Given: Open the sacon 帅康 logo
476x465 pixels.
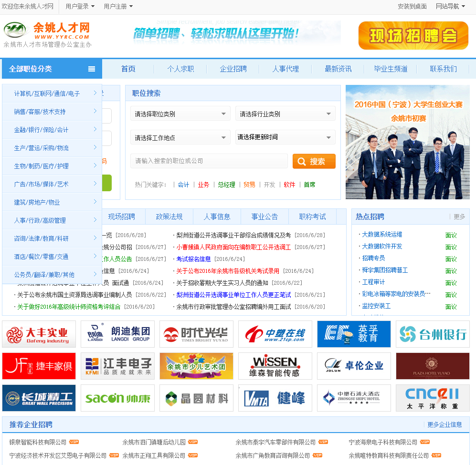Looking at the screenshot, I should (117, 398).
